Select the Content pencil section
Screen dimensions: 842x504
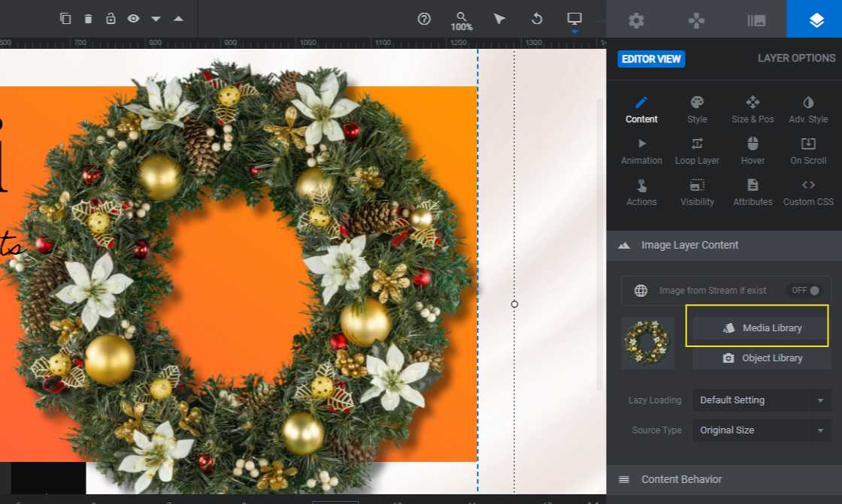641,110
